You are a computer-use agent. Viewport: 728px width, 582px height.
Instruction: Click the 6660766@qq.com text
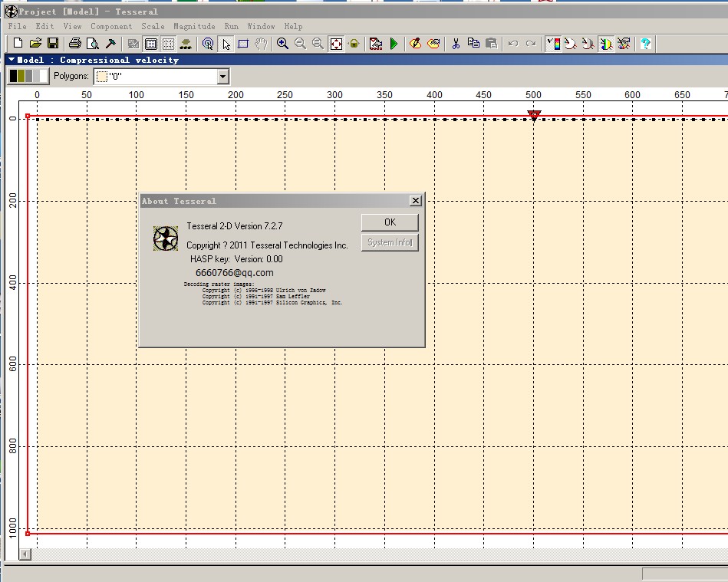tap(235, 273)
